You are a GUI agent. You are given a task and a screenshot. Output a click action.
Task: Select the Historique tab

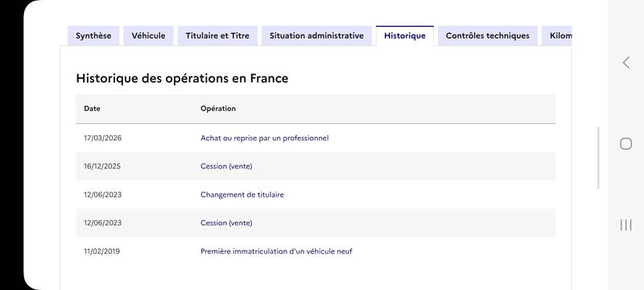click(x=405, y=35)
